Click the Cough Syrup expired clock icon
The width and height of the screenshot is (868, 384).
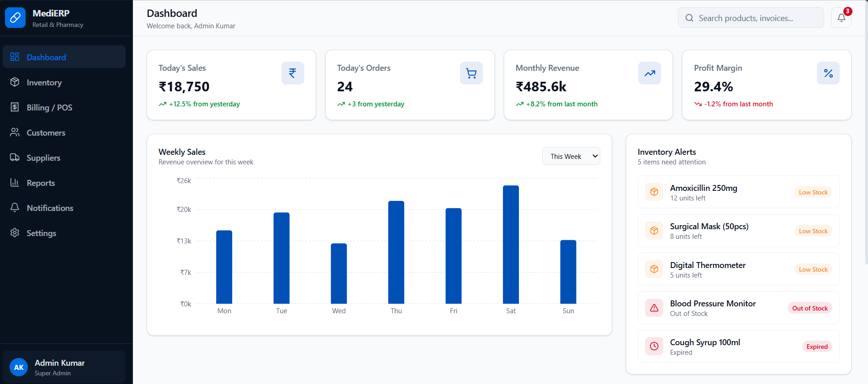(x=654, y=346)
